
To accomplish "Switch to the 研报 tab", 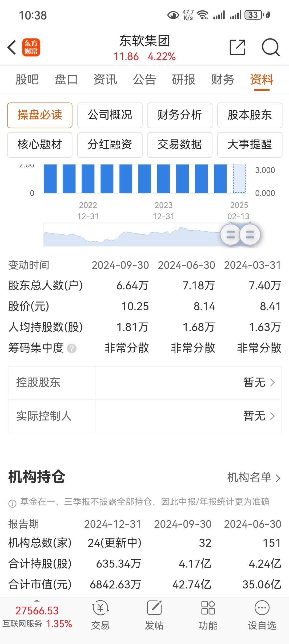I will tap(184, 80).
